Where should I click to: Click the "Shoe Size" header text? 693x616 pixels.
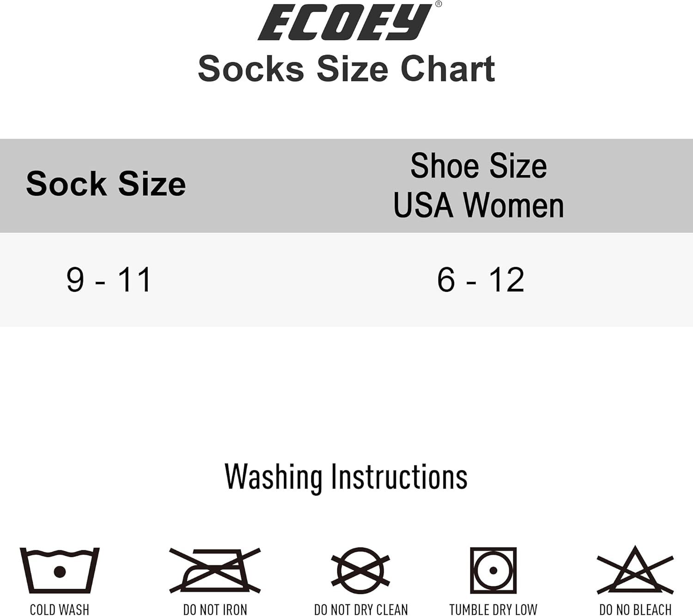(479, 166)
